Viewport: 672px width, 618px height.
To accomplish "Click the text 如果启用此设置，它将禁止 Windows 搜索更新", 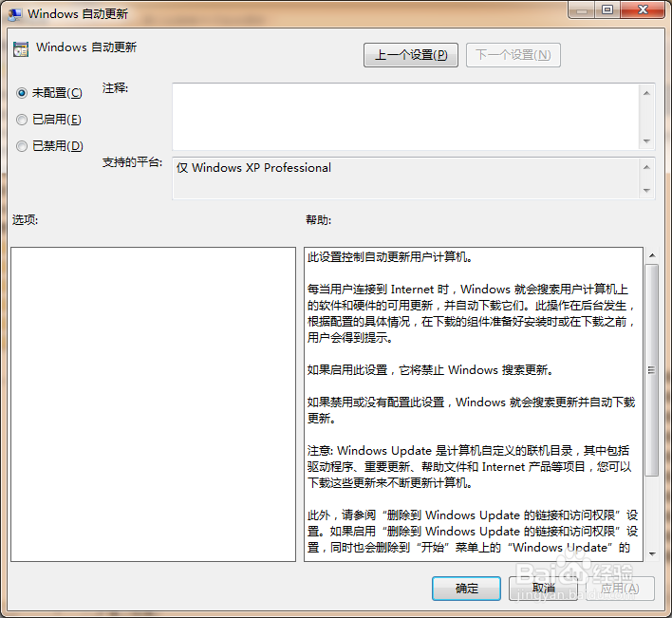I will click(x=430, y=370).
